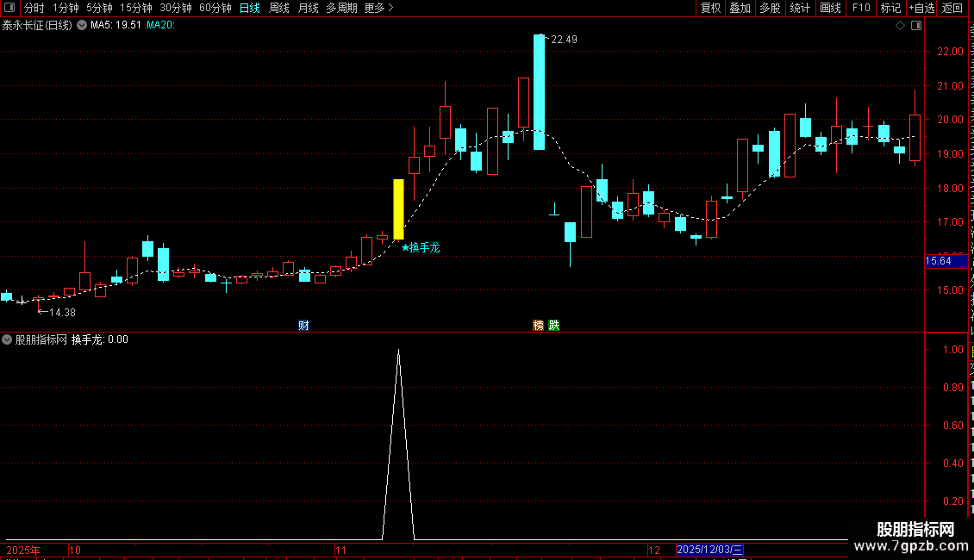Image resolution: width=974 pixels, height=560 pixels.
Task: Open main chart indicator dropdown beside 泰永长征
Action: 81,26
